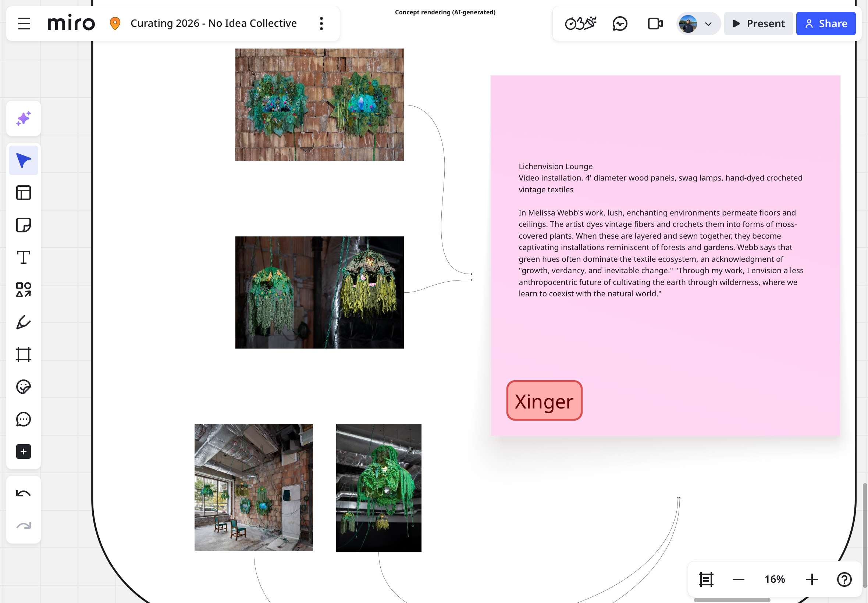Click the Xinger red tag
This screenshot has height=603, width=868.
tap(544, 400)
